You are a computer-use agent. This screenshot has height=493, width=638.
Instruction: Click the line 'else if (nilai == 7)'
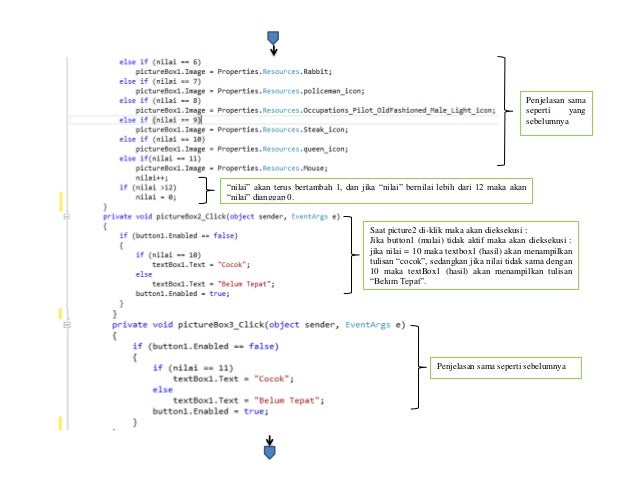160,81
